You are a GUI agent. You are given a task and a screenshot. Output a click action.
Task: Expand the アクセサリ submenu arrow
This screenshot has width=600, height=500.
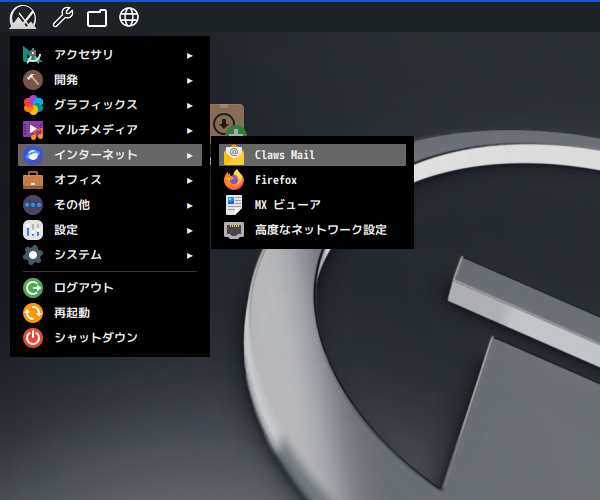(x=189, y=56)
